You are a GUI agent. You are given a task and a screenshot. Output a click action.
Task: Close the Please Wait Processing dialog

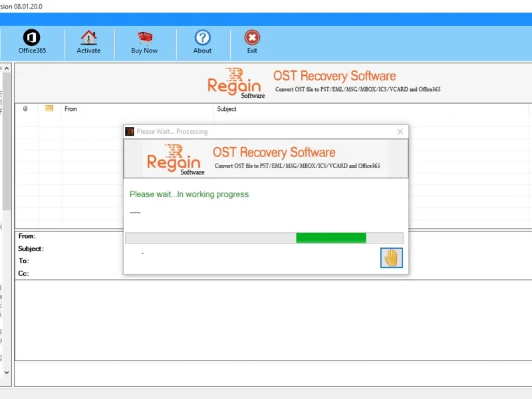[x=400, y=132]
